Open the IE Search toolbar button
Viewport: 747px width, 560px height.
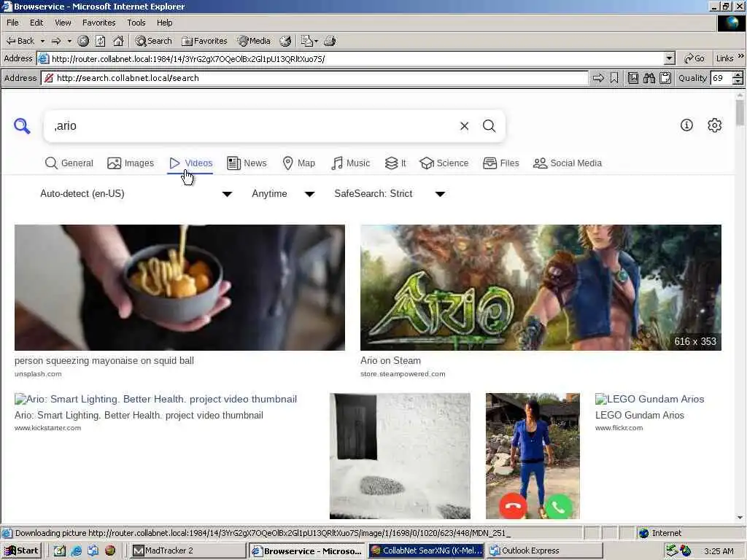153,41
